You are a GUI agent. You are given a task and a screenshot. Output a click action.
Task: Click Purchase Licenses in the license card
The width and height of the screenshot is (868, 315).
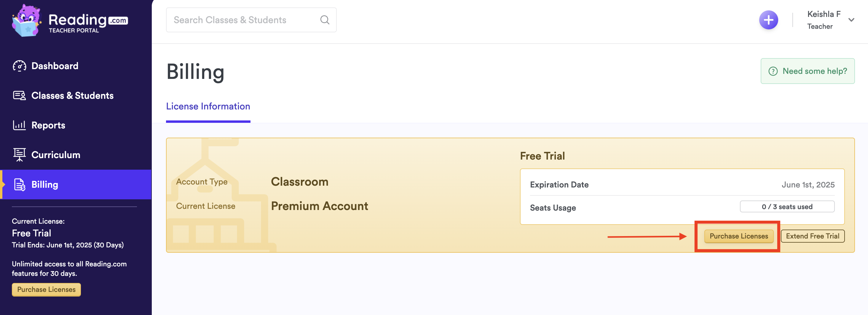click(739, 236)
